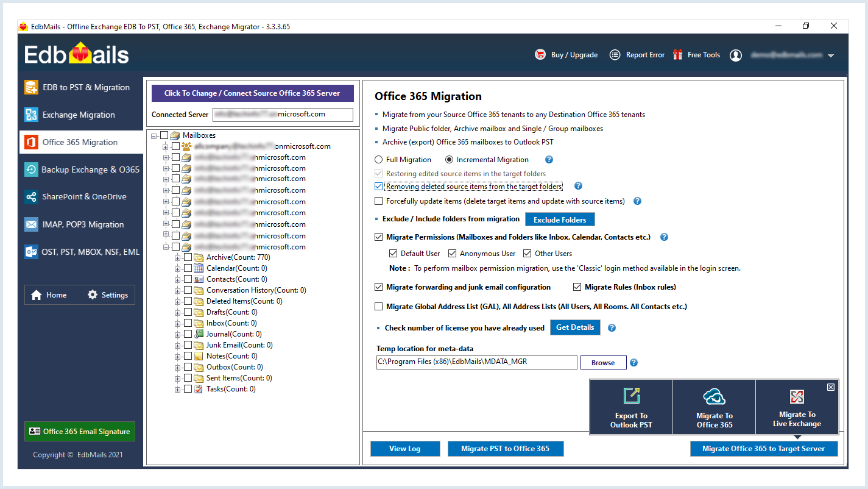The image size is (868, 489).
Task: Click the View Log button
Action: [x=405, y=449]
